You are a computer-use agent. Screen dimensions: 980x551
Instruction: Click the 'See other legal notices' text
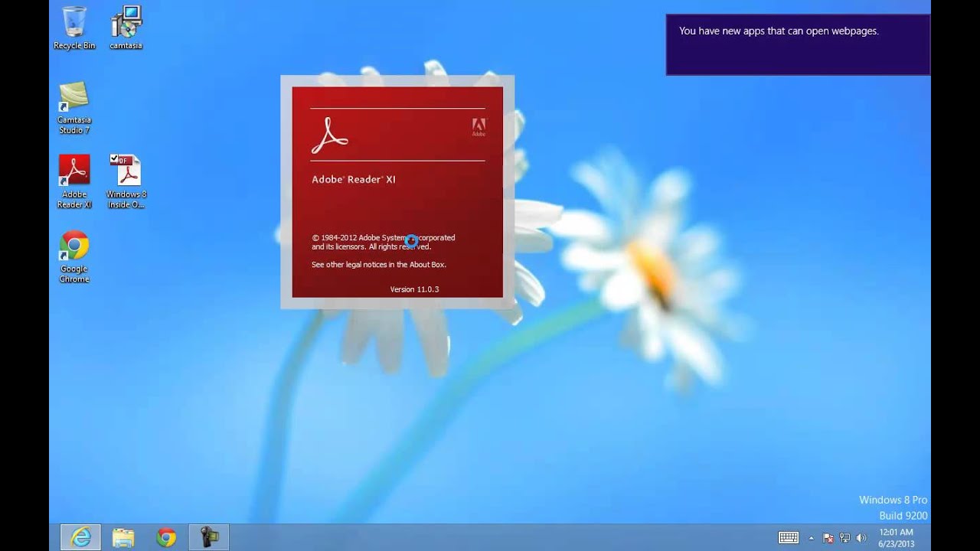pos(379,265)
